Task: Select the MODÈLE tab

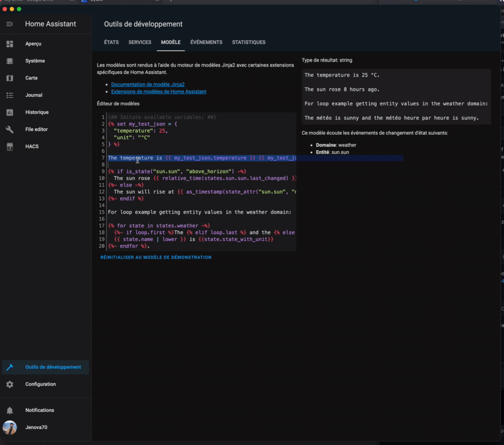Action: click(171, 42)
